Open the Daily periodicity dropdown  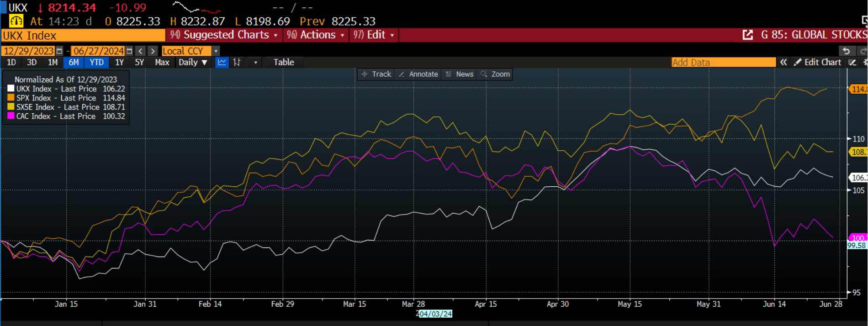pos(193,63)
